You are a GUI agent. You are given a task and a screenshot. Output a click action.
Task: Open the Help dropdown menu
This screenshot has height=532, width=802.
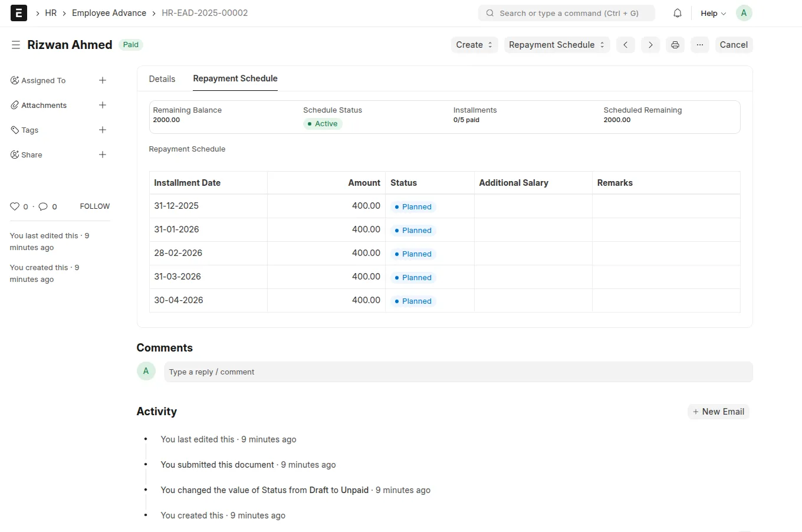pos(712,13)
